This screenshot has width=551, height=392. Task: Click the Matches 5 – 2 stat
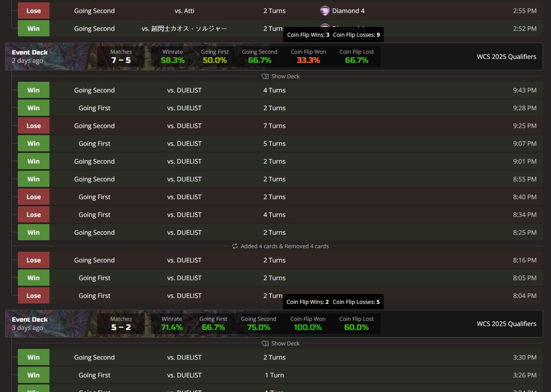[x=121, y=324]
